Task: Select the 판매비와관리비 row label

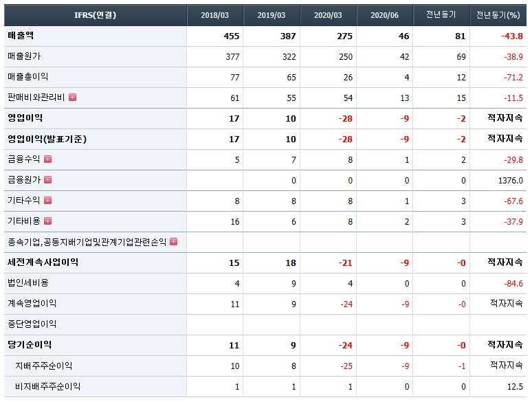Action: pyautogui.click(x=36, y=98)
